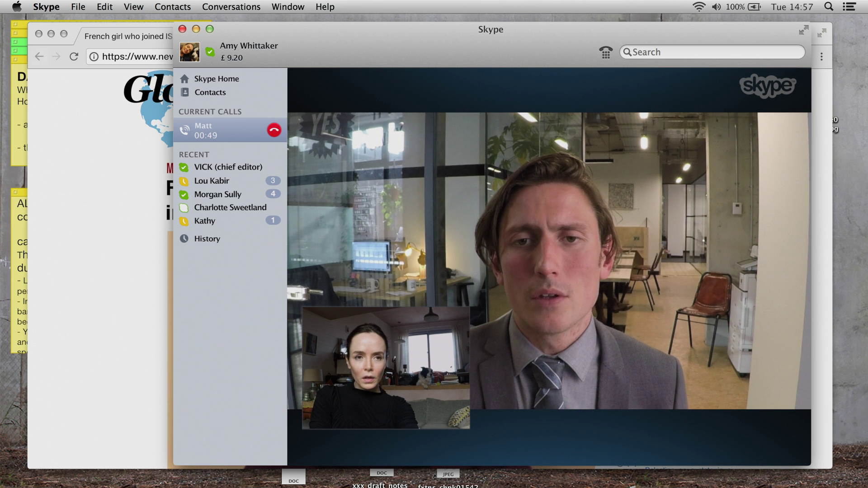Screen dimensions: 868x488
Task: Open the Window menu
Action: coord(288,7)
